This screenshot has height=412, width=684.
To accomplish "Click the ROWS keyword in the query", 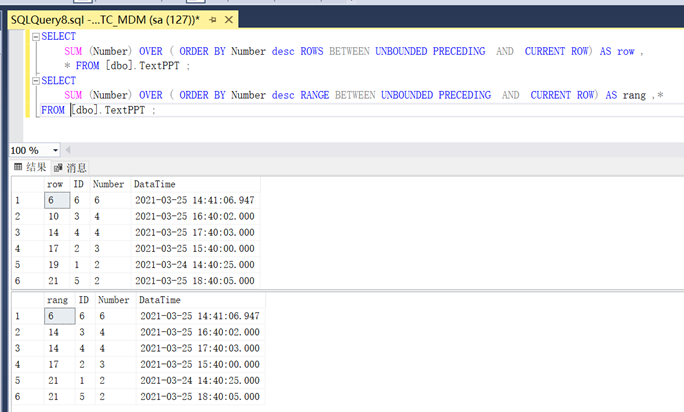I will tap(312, 51).
